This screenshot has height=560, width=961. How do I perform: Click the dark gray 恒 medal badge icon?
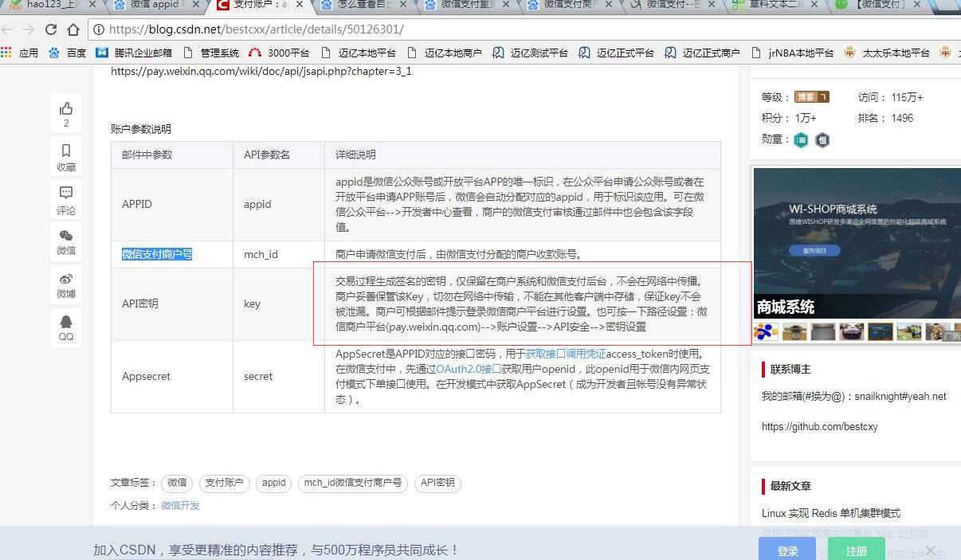pyautogui.click(x=822, y=140)
